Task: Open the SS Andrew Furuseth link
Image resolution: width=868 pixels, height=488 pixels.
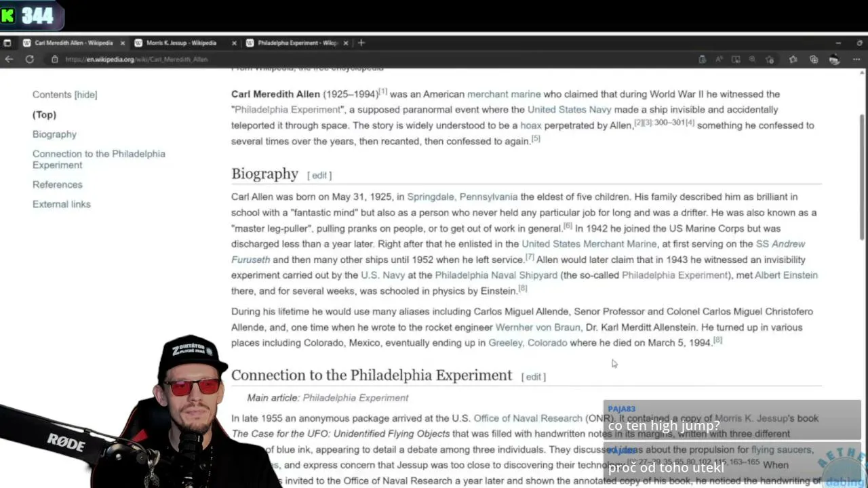Action: [781, 244]
